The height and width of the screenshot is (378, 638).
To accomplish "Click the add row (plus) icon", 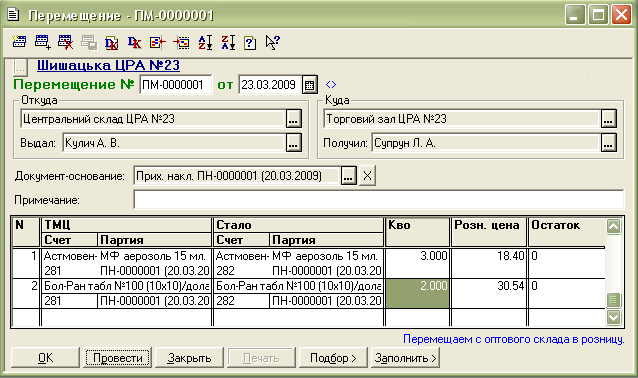I will click(43, 42).
